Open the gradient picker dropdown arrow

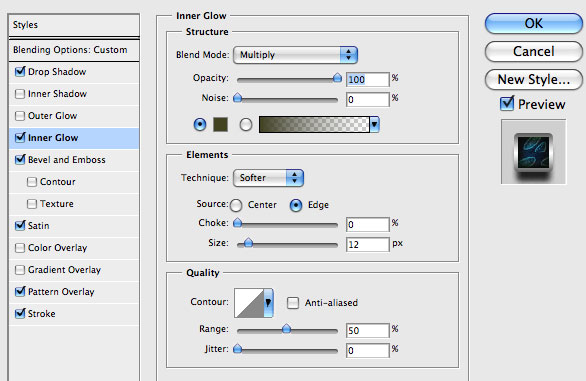374,125
